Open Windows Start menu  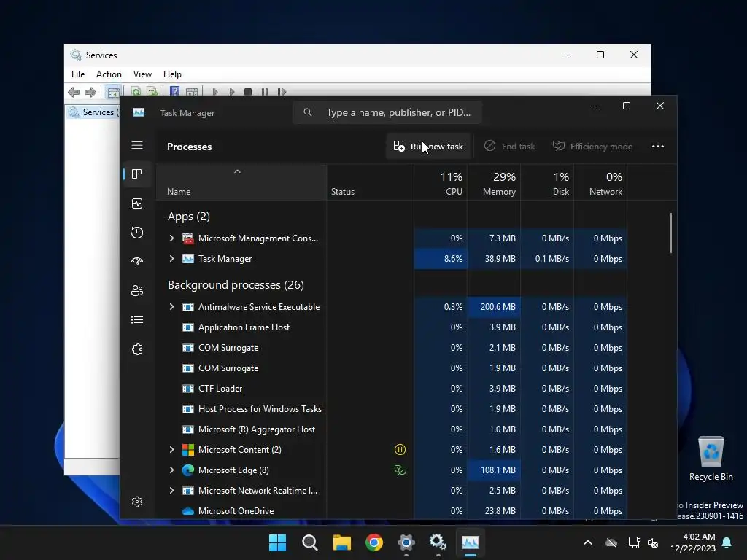pyautogui.click(x=277, y=542)
